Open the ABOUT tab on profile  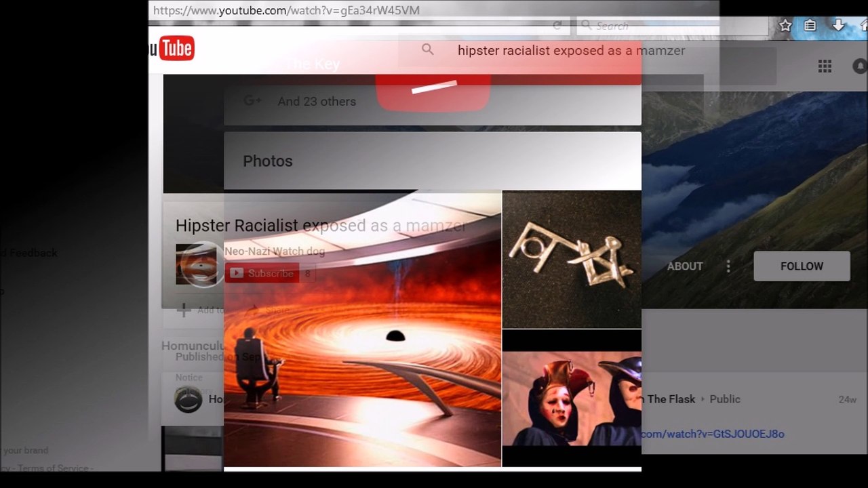[685, 266]
